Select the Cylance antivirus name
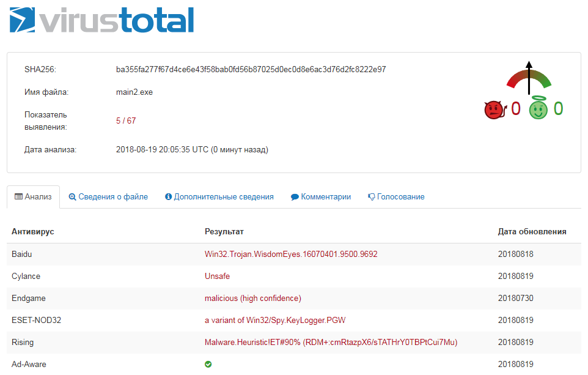 point(26,277)
